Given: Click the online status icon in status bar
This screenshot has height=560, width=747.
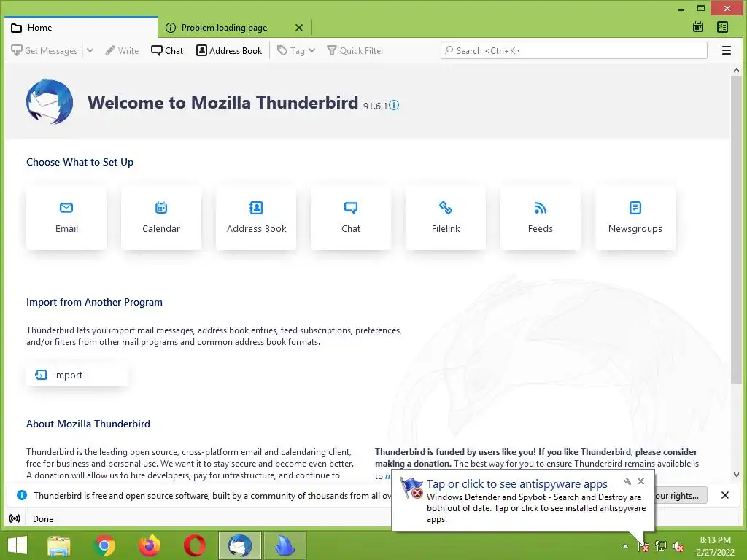Looking at the screenshot, I should 15,518.
